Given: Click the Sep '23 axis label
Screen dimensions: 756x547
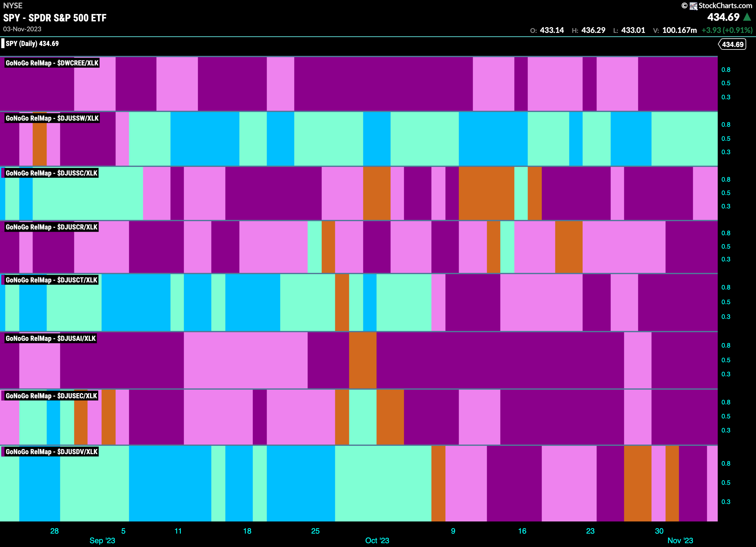Looking at the screenshot, I should click(102, 540).
